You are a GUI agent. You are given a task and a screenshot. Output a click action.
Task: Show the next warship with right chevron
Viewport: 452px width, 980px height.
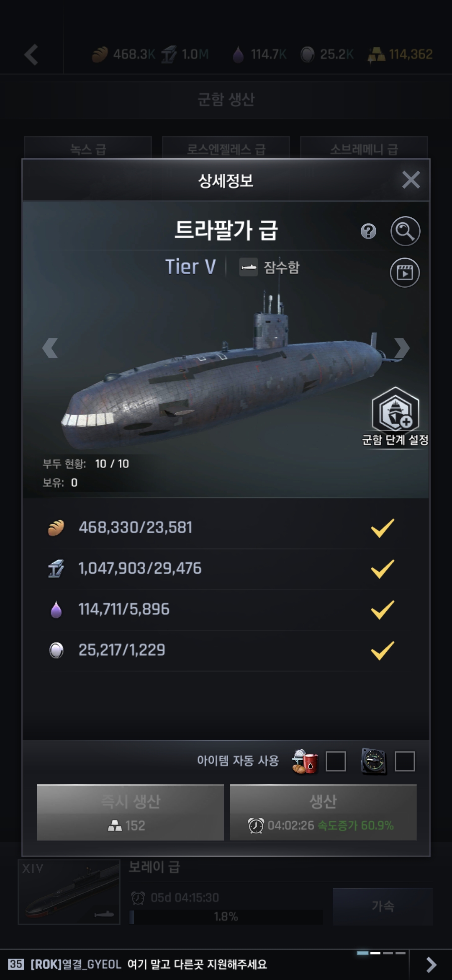(401, 348)
